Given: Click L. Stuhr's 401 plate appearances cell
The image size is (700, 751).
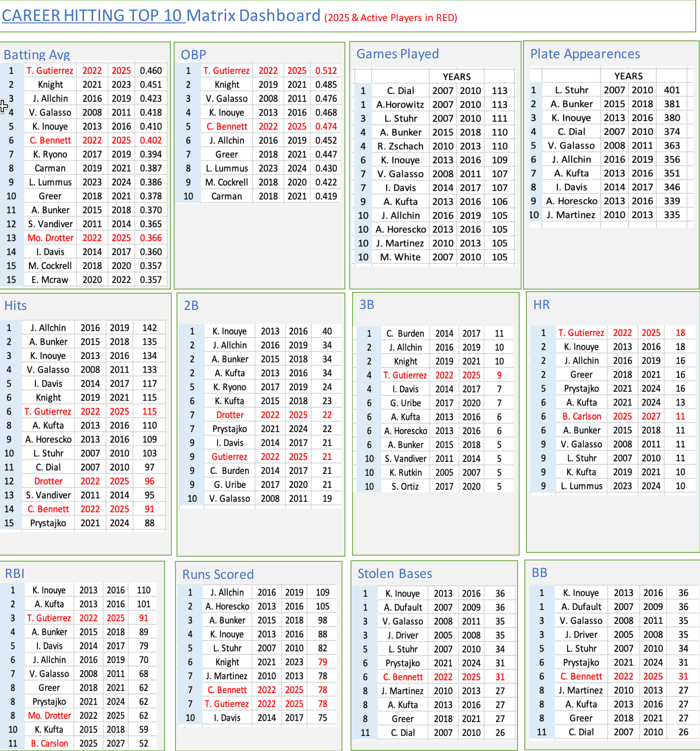Looking at the screenshot, I should pyautogui.click(x=672, y=90).
